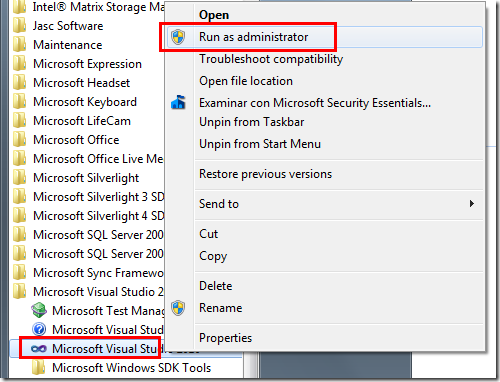Image resolution: width=500 pixels, height=382 pixels.
Task: Open the Microsoft Silverlight 3 SDK folder
Action: tap(89, 197)
